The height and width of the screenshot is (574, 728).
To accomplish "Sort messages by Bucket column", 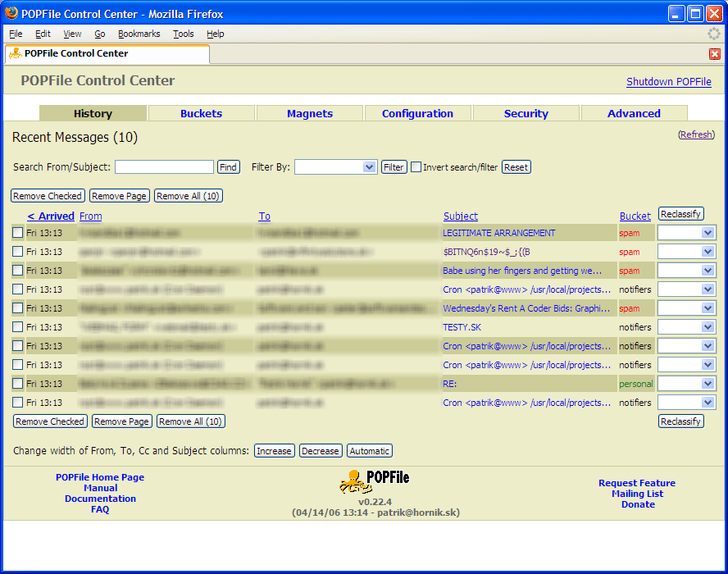I will [x=635, y=216].
